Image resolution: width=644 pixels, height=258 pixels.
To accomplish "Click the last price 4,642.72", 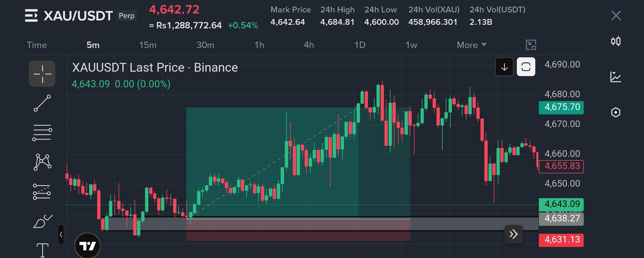I will click(x=174, y=10).
